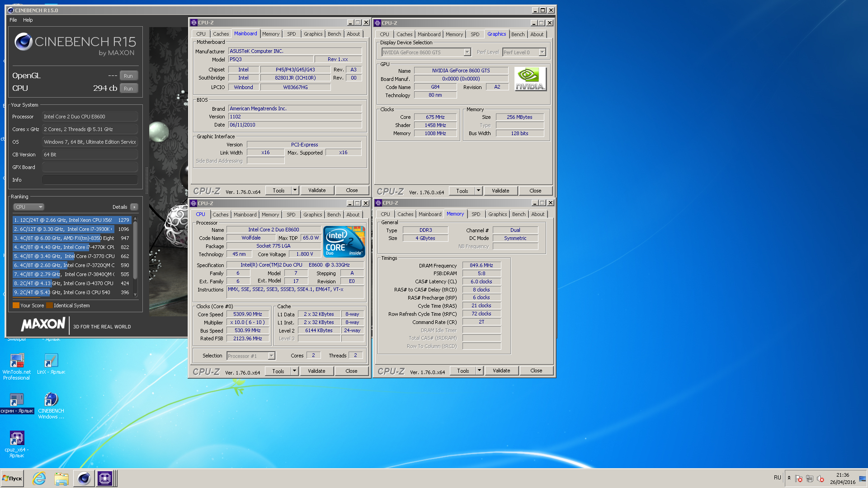Image resolution: width=868 pixels, height=488 pixels.
Task: Run the OpenGL benchmark
Action: 128,76
